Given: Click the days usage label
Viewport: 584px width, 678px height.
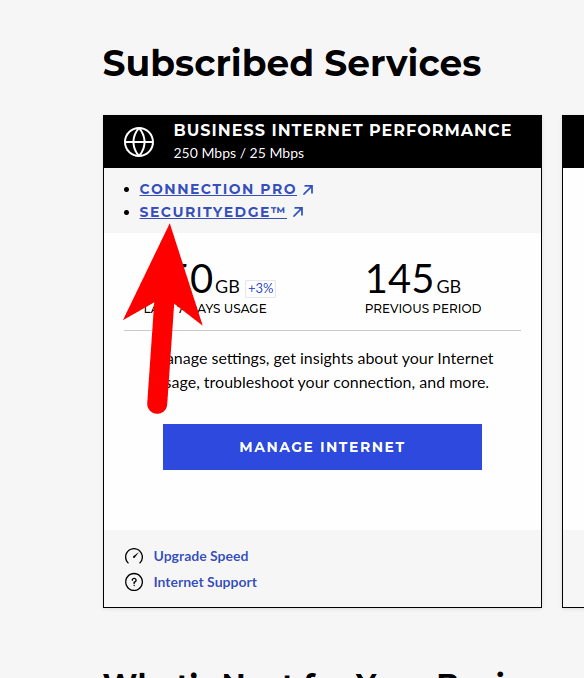Looking at the screenshot, I should [205, 309].
